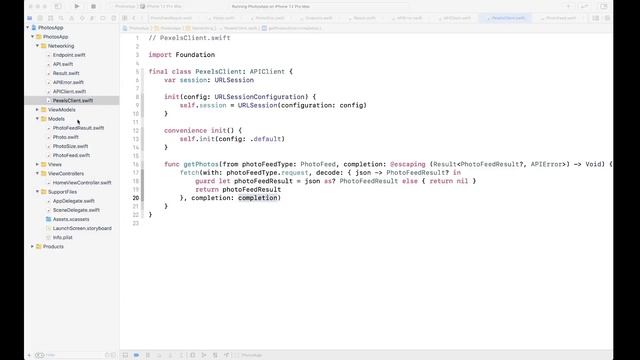The width and height of the screenshot is (640, 360).
Task: Open the editor options menu
Action: point(596,18)
